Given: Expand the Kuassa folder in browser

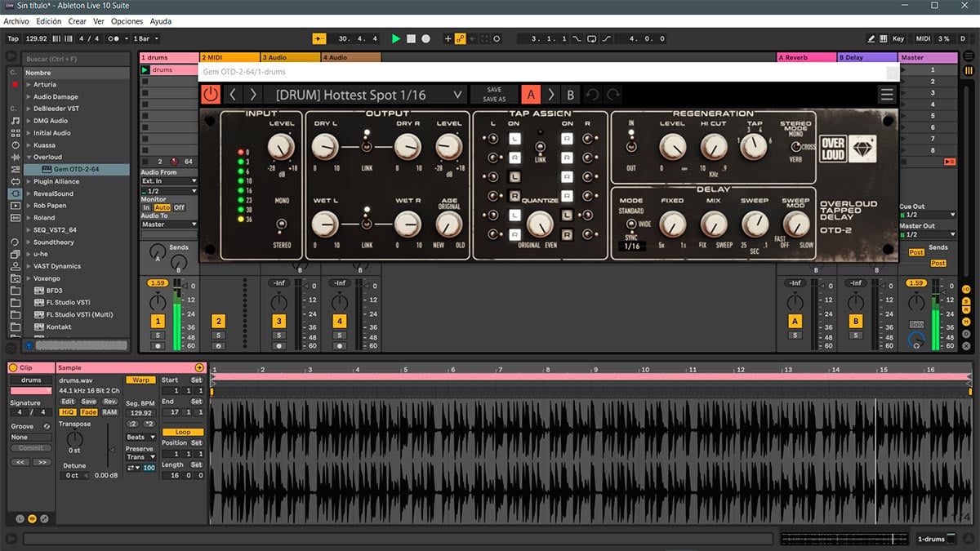Looking at the screenshot, I should 29,145.
